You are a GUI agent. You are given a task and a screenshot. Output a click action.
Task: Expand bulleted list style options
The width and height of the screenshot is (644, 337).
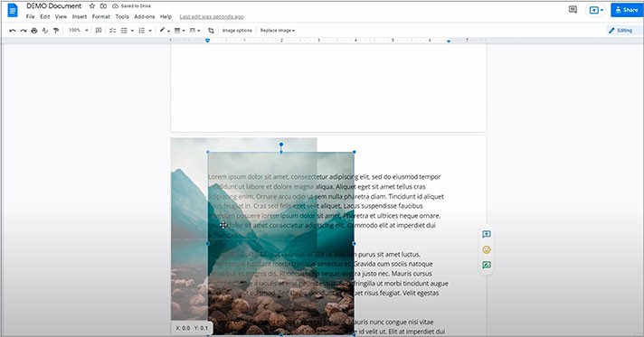pyautogui.click(x=132, y=31)
